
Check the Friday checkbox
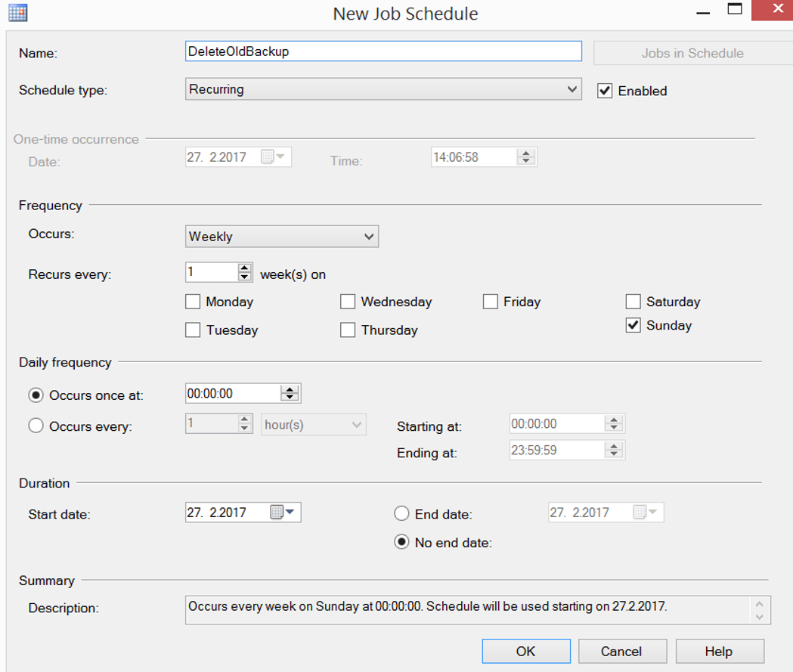click(x=490, y=302)
